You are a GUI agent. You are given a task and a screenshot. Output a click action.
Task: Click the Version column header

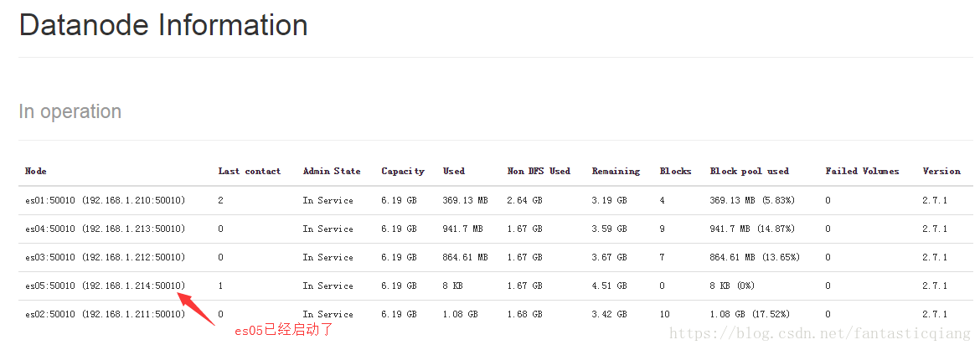(x=941, y=171)
